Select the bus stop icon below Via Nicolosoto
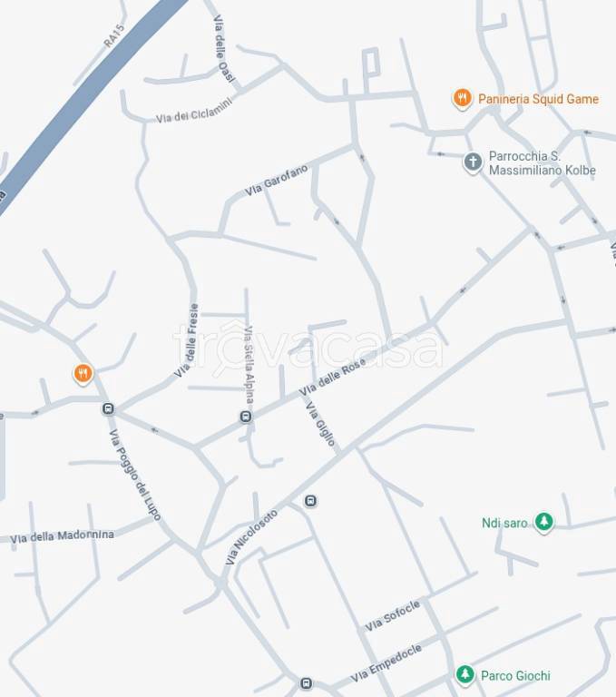This screenshot has width=616, height=697. 310,501
